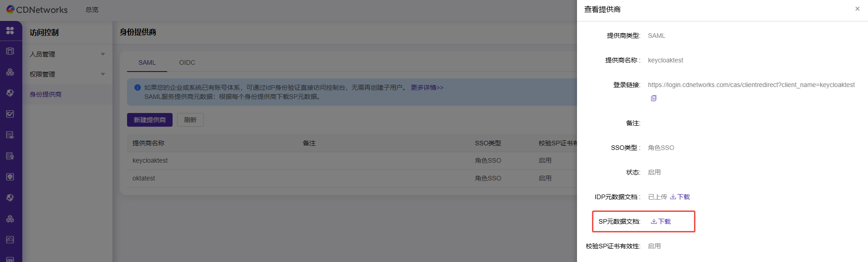The image size is (868, 262).
Task: Click 角色SSO in the oktatest row
Action: [488, 178]
